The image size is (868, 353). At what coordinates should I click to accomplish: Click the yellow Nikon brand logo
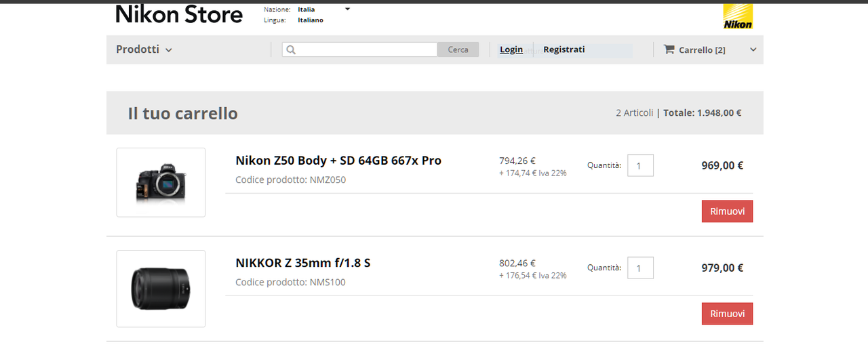[x=738, y=17]
